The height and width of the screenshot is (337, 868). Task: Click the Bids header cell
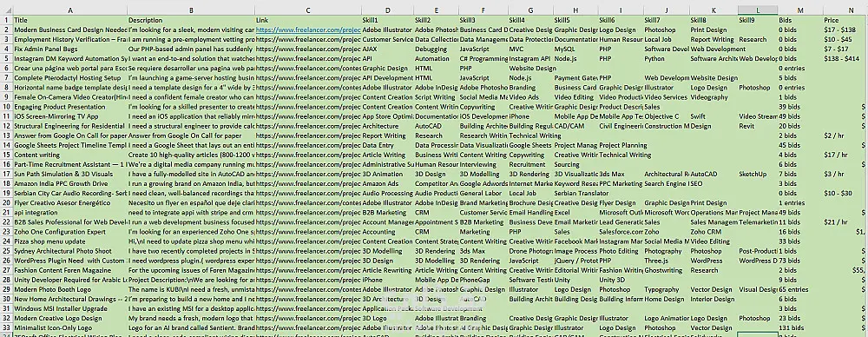(800, 20)
